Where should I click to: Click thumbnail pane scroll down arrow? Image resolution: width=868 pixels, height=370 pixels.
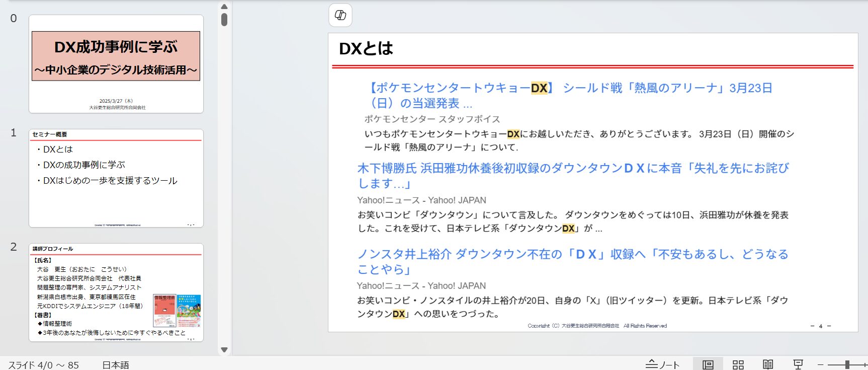tap(224, 350)
